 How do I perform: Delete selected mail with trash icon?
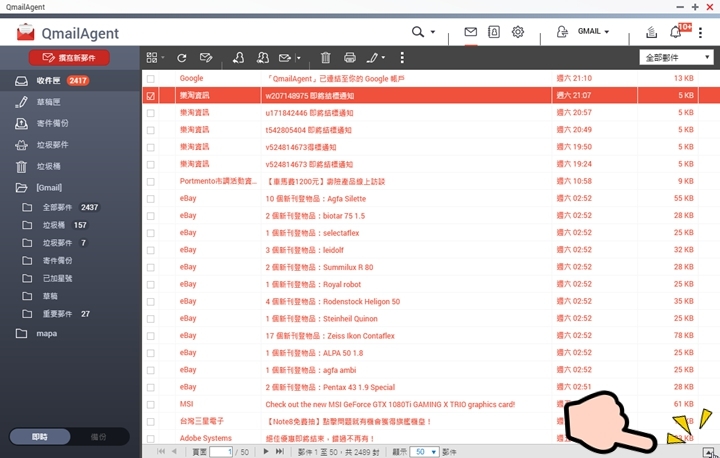point(326,57)
